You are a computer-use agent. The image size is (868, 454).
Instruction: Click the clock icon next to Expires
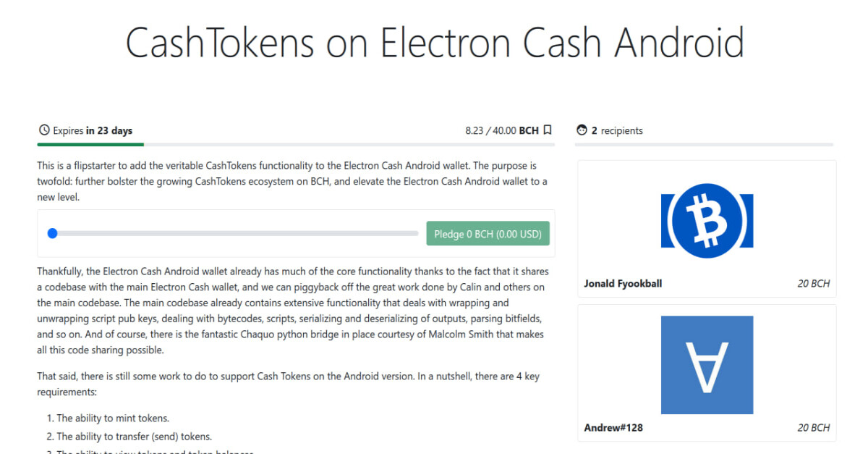[x=43, y=130]
